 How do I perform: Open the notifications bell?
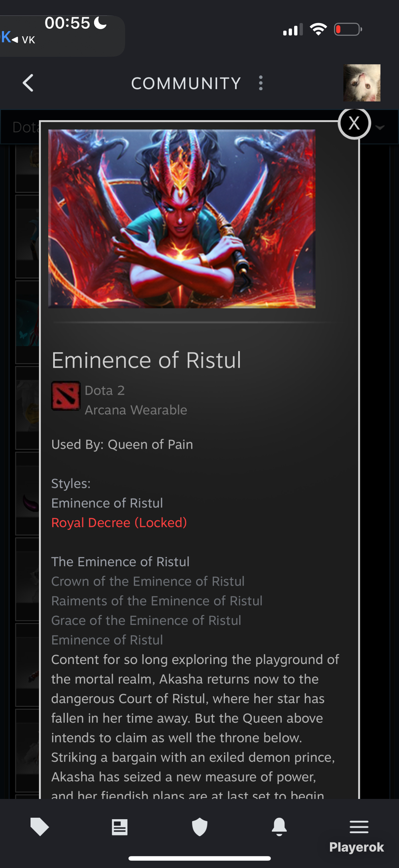[279, 826]
